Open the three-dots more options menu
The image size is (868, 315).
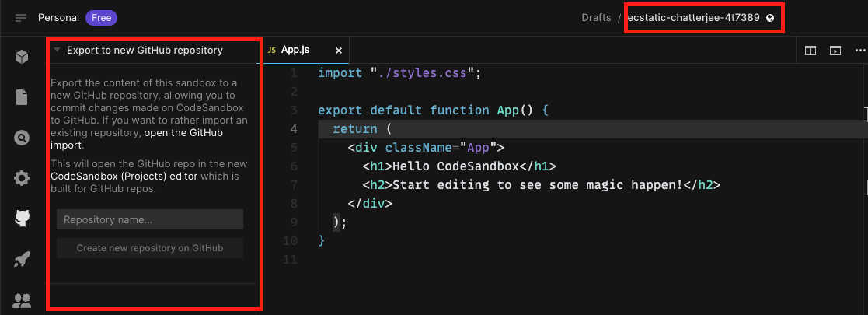(x=860, y=51)
